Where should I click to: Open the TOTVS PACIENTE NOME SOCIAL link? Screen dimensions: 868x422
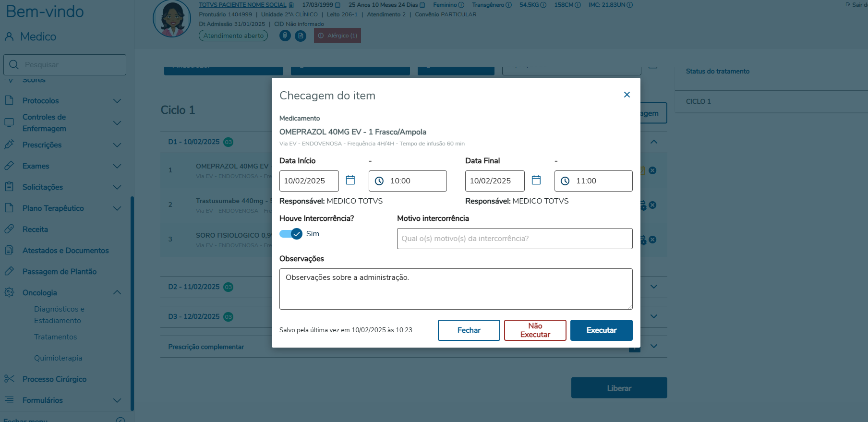tap(242, 5)
